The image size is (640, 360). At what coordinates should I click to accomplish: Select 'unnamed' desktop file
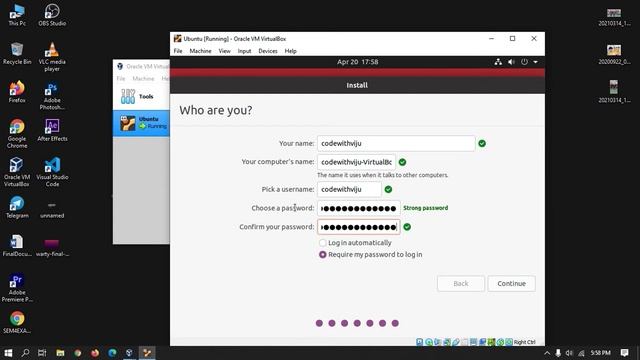[x=52, y=209]
